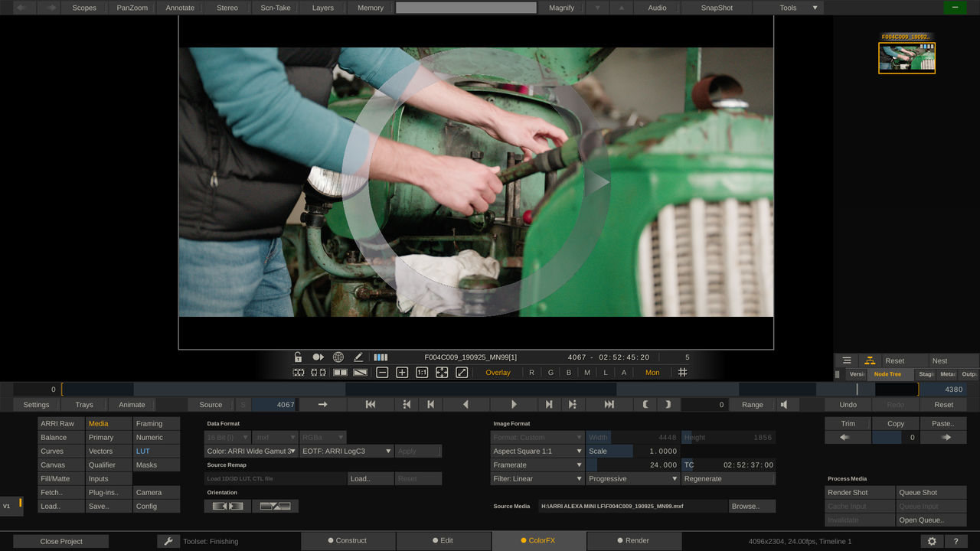The width and height of the screenshot is (980, 551).
Task: Open the Scopes menu
Action: pyautogui.click(x=84, y=8)
